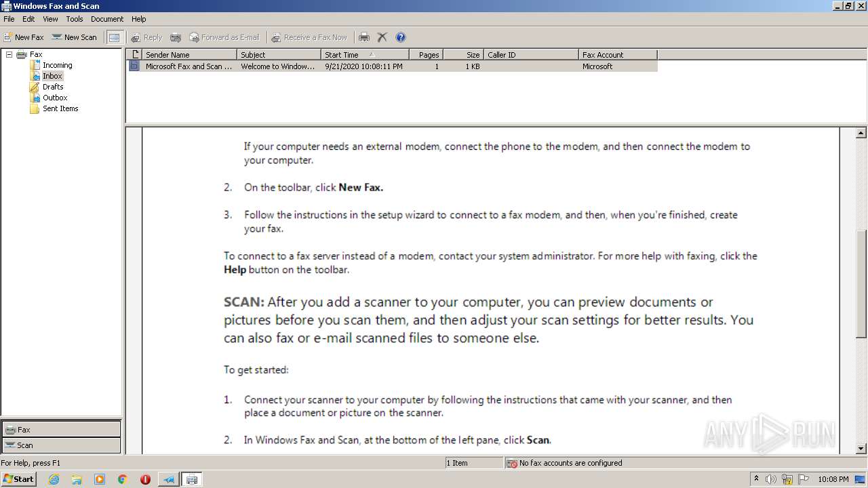Sort by Subject column header

(x=279, y=55)
